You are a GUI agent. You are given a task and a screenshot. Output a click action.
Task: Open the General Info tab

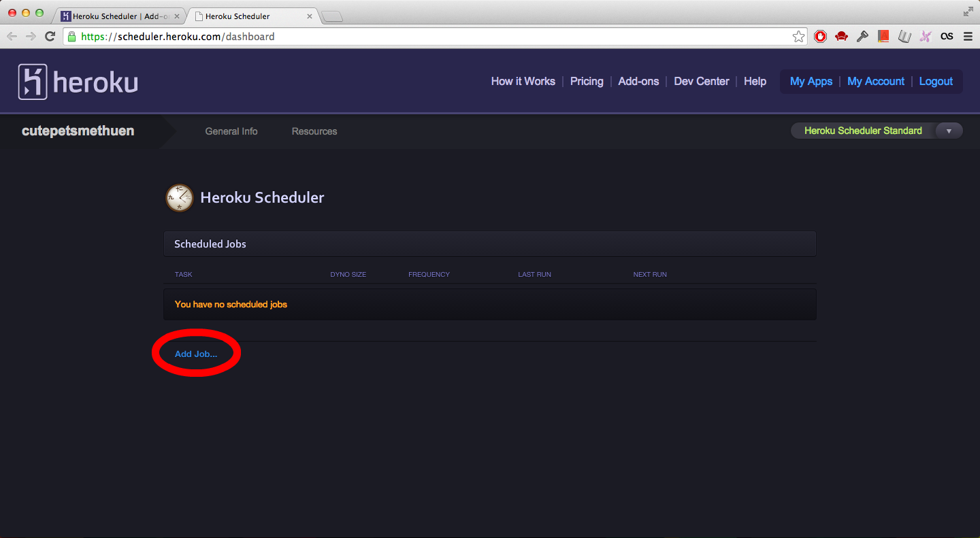231,131
